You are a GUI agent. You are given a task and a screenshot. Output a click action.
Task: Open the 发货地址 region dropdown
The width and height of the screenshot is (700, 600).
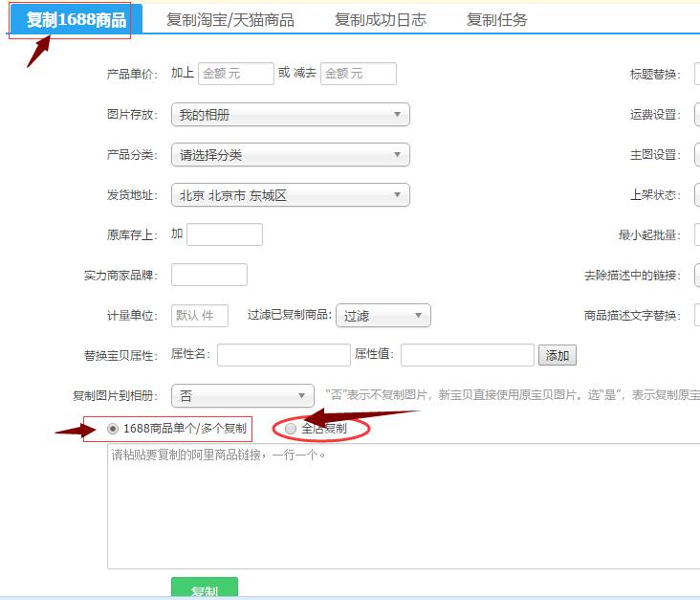click(x=290, y=195)
